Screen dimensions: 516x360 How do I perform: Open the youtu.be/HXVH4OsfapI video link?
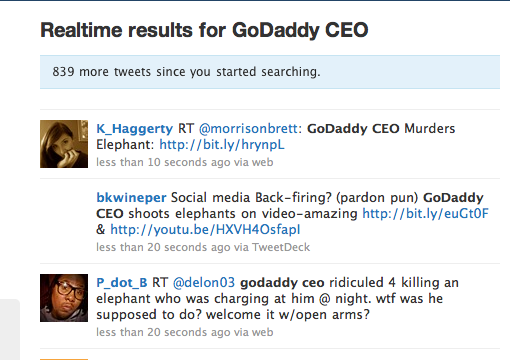tap(205, 229)
